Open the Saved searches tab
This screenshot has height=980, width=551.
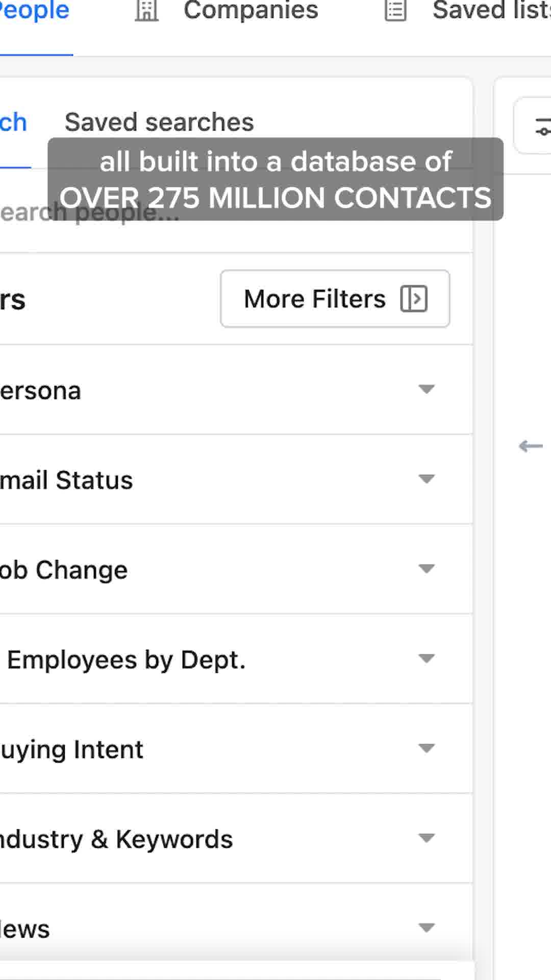159,122
